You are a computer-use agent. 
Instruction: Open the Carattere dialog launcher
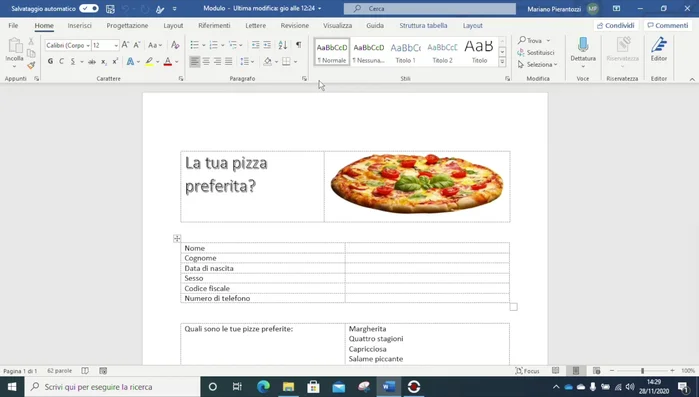point(181,78)
